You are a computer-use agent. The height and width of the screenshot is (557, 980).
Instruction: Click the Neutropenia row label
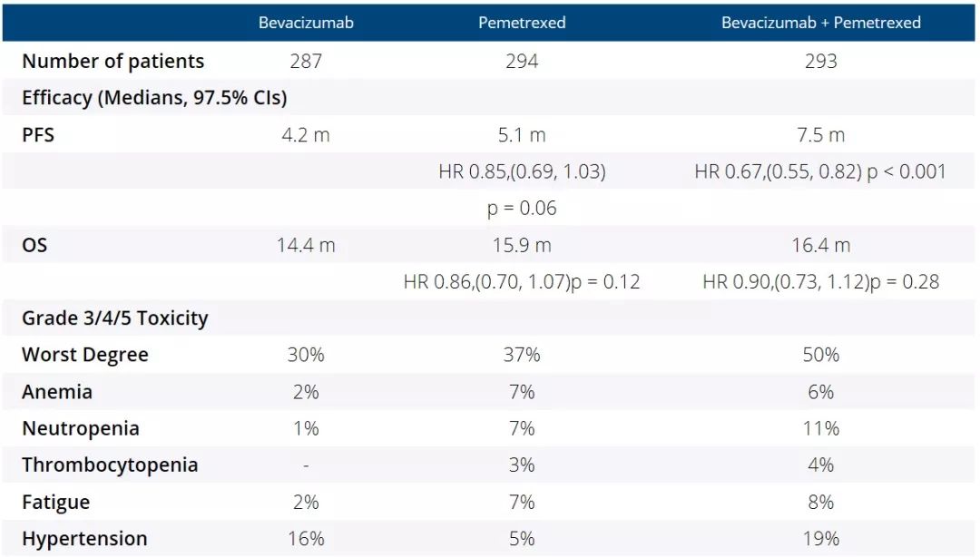point(81,428)
